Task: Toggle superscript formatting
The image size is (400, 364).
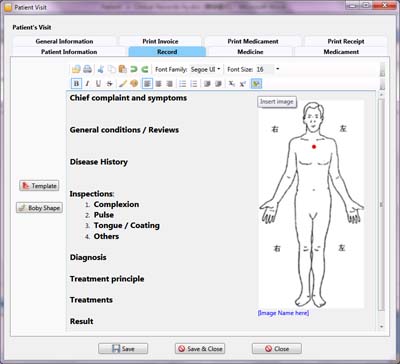Action: click(242, 84)
